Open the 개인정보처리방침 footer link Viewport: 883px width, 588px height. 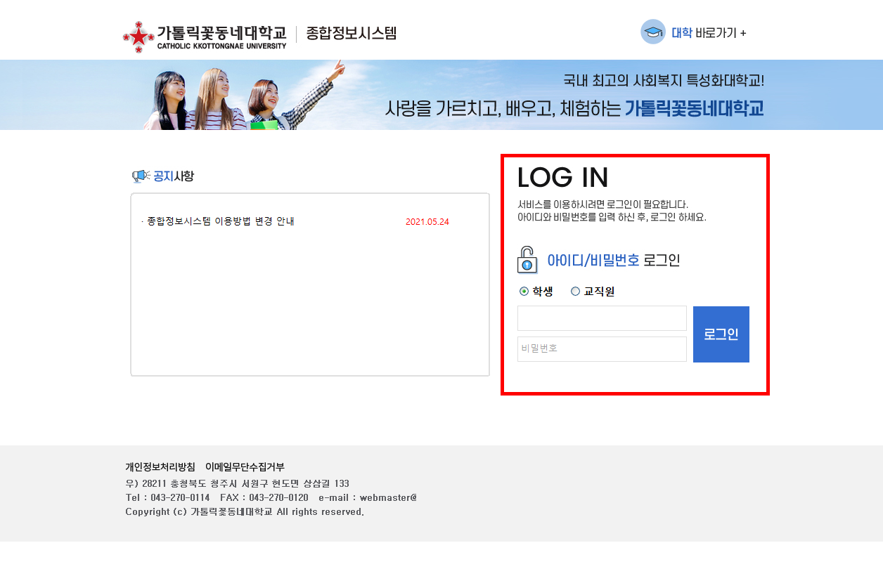click(x=160, y=467)
